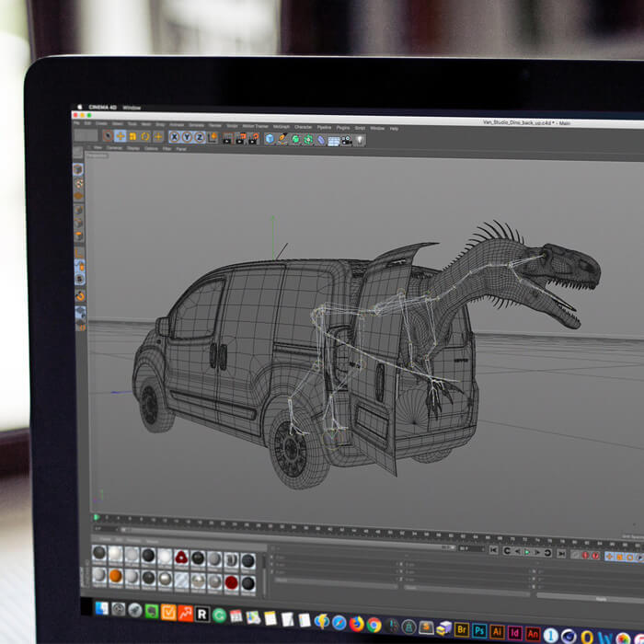
Task: Click Render to Picture Viewer icon
Action: pos(240,139)
